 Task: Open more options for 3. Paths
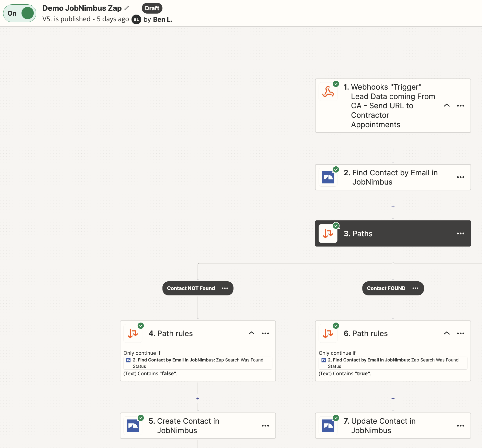pos(461,233)
